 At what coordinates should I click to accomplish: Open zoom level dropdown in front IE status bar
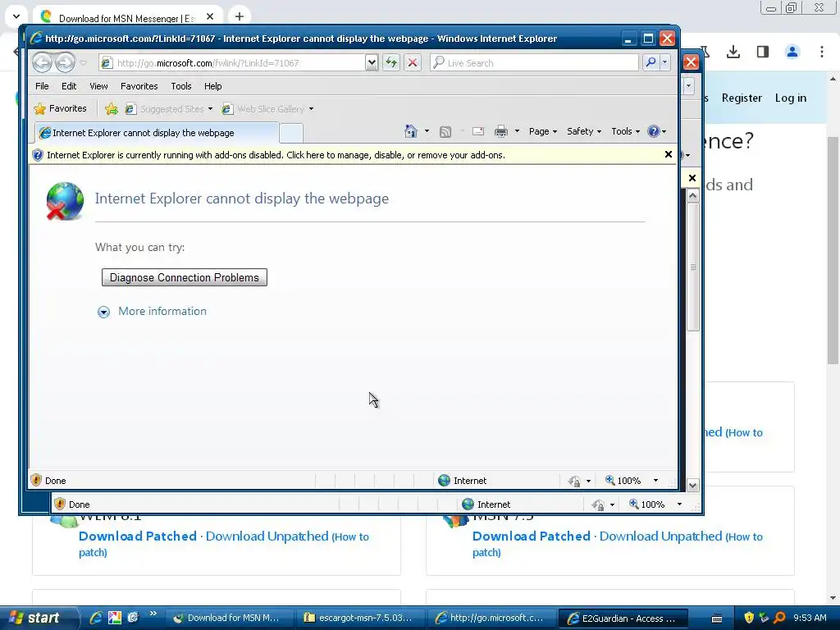click(655, 481)
